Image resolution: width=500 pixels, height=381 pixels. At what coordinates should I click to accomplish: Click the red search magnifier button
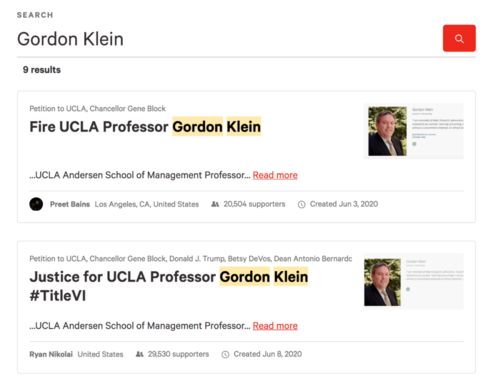(459, 38)
